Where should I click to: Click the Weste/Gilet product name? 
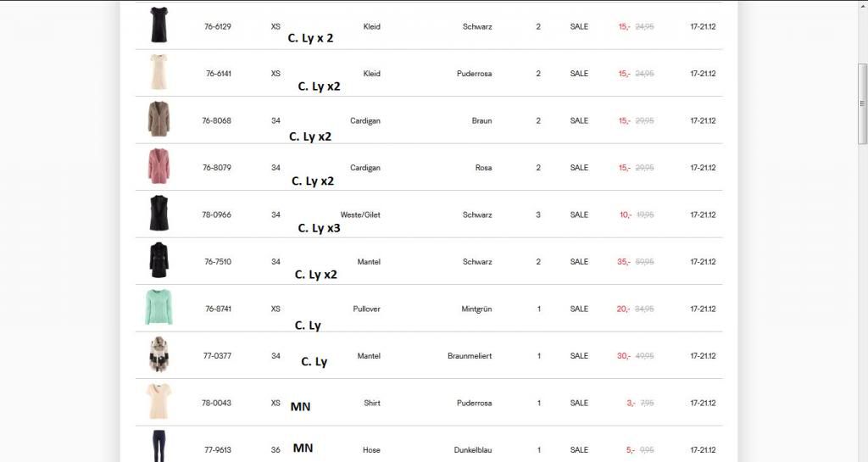(360, 215)
